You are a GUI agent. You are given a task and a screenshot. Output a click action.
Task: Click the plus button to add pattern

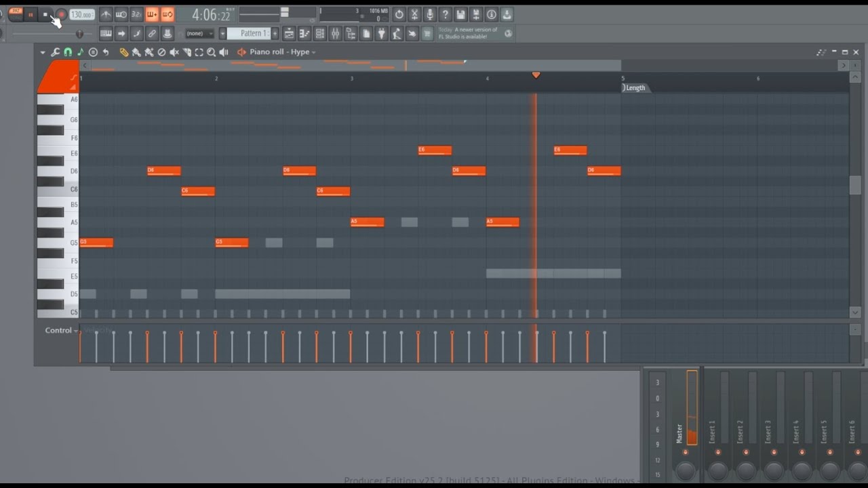[x=275, y=33]
